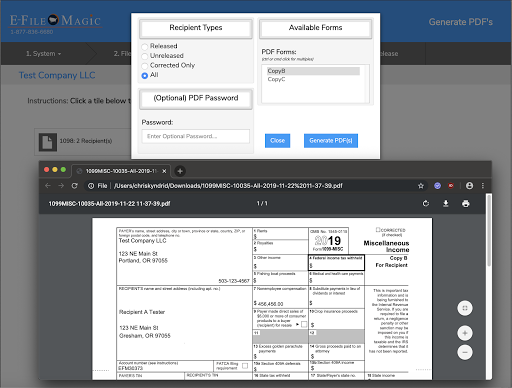This screenshot has width=512, height=388.
Task: Click the 1098: 2 Recipient(s) tile label
Action: point(86,141)
